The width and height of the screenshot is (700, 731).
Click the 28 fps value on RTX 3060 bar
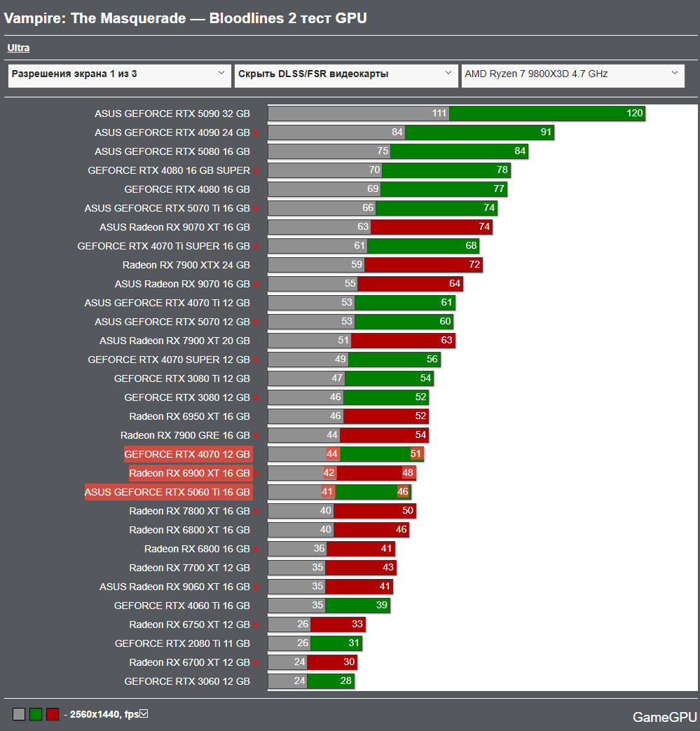pyautogui.click(x=346, y=681)
